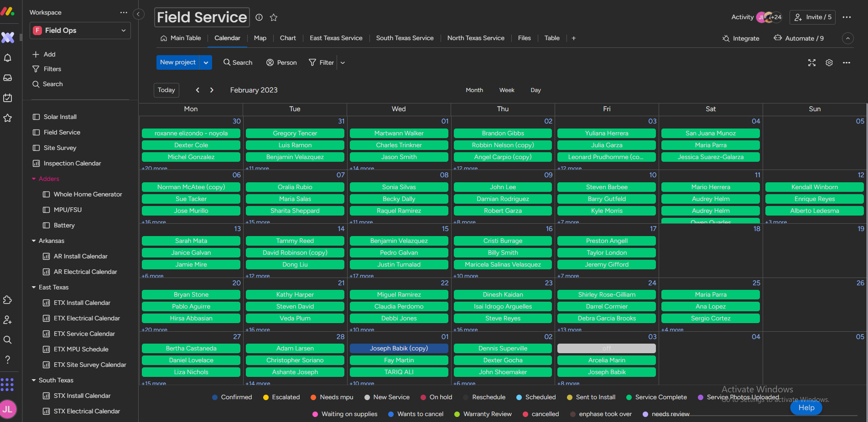Image resolution: width=868 pixels, height=422 pixels.
Task: Open calendar view three-dot menu
Action: coord(847,63)
